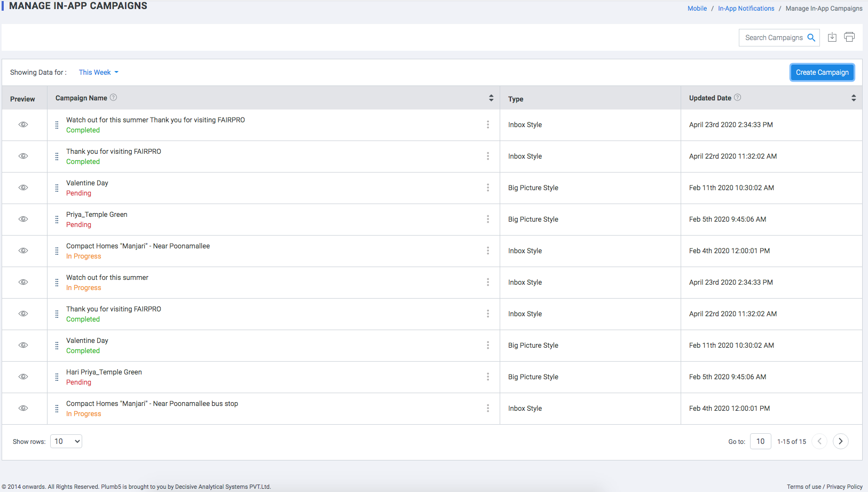Click the help icon beside Updated Date header
Viewport: 868px width, 492px height.
point(737,98)
